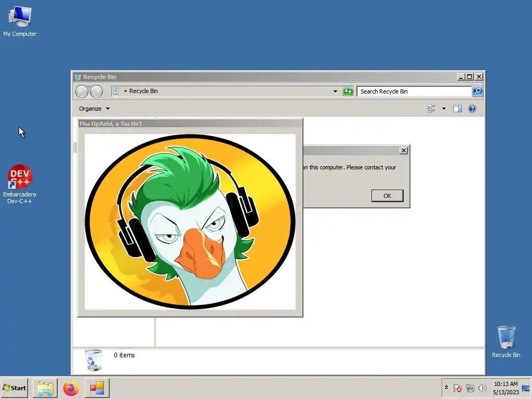Select the colored-squares app in taskbar
Viewport: 532px width, 399px height.
(97, 388)
